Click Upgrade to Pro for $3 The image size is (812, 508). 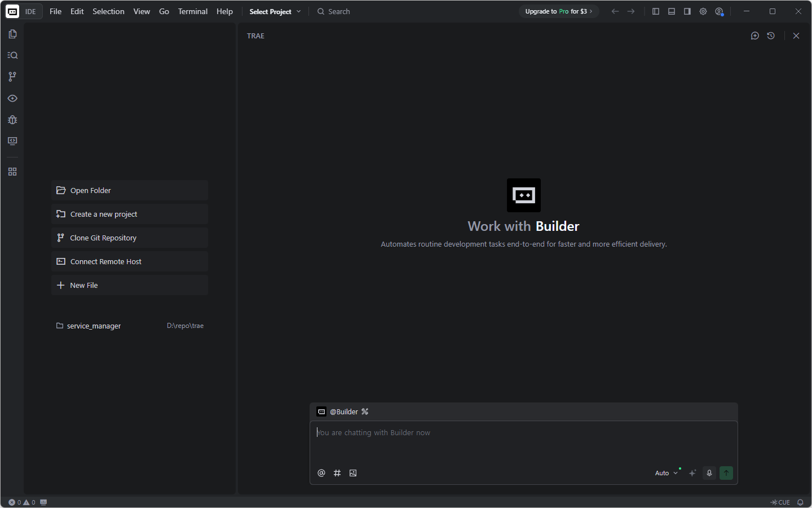tap(558, 11)
